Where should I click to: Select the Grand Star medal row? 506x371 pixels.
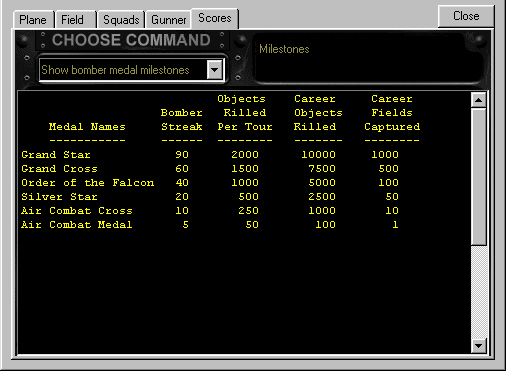210,155
